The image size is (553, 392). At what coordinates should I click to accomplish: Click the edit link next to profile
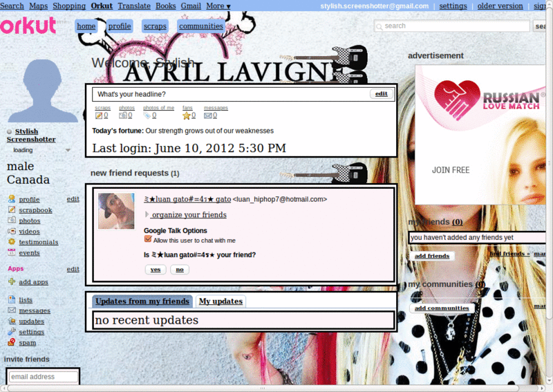click(73, 199)
